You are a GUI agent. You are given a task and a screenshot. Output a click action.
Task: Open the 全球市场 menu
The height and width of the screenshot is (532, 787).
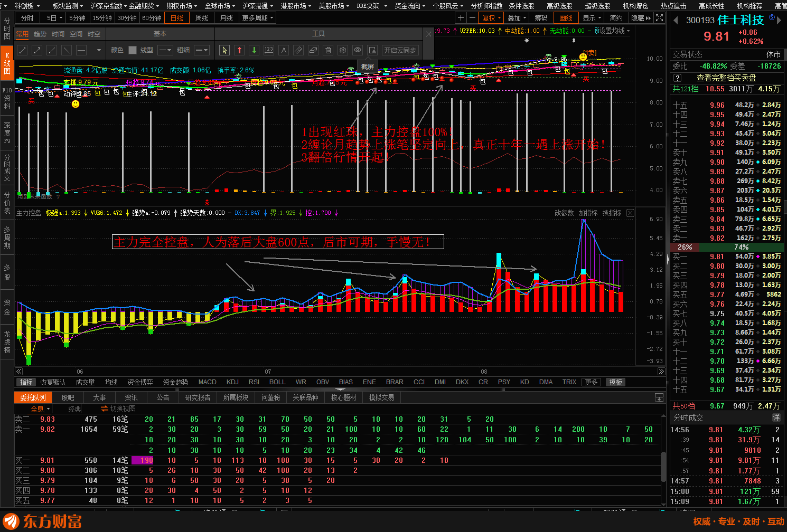coord(220,6)
